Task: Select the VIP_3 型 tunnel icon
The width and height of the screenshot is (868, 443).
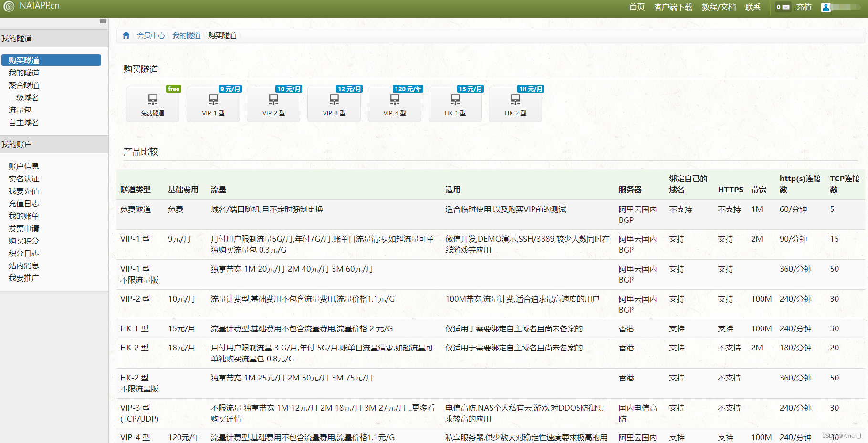Action: tap(334, 99)
